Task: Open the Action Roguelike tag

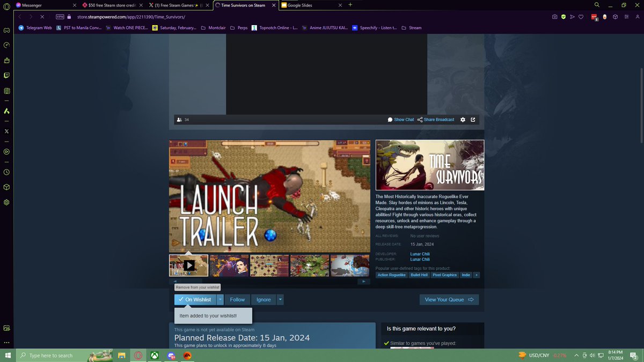Action: pos(391,275)
